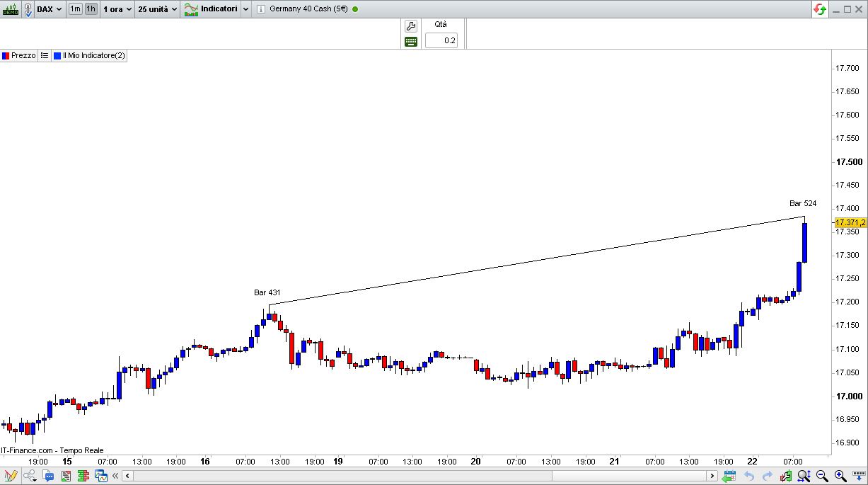This screenshot has width=868, height=485.
Task: Click the instrument info icon
Action: tap(261, 9)
